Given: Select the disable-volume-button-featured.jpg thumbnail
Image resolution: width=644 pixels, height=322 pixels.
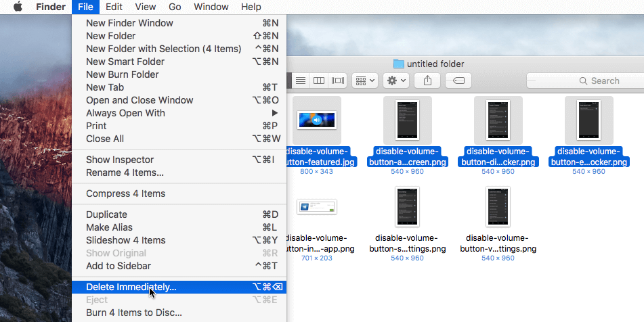Looking at the screenshot, I should coord(317,120).
